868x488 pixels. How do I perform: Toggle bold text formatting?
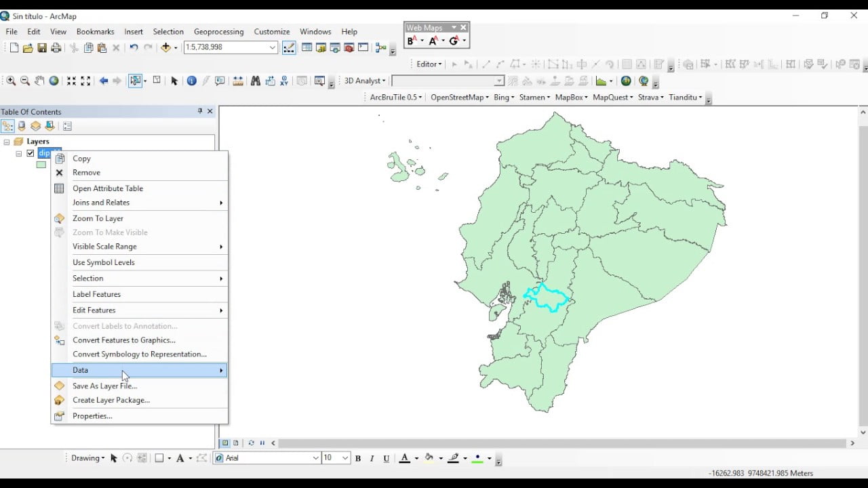tap(358, 458)
